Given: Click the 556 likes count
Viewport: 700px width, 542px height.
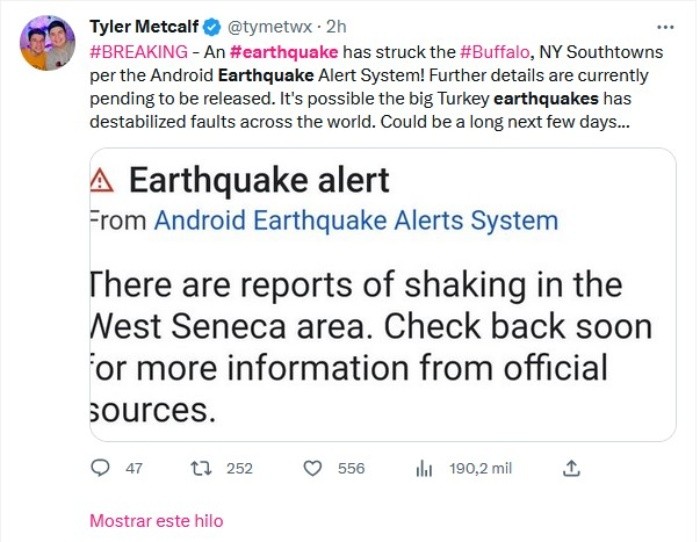Looking at the screenshot, I should (x=351, y=468).
